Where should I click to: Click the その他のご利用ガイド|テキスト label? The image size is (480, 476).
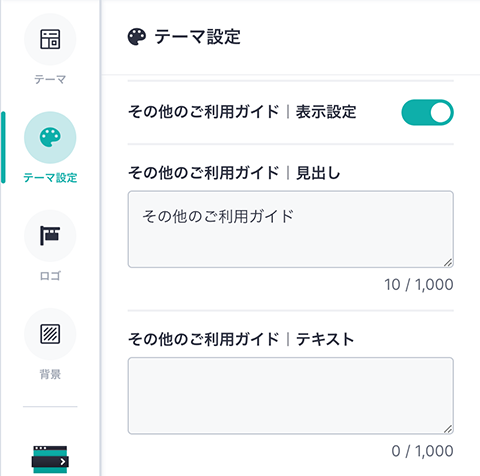(x=241, y=339)
